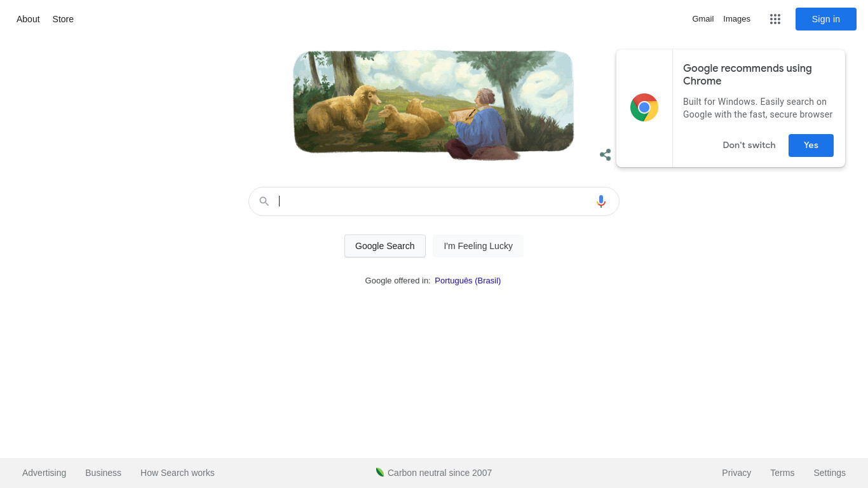Focus the Google search box
Image resolution: width=868 pixels, height=488 pixels.
pos(434,201)
